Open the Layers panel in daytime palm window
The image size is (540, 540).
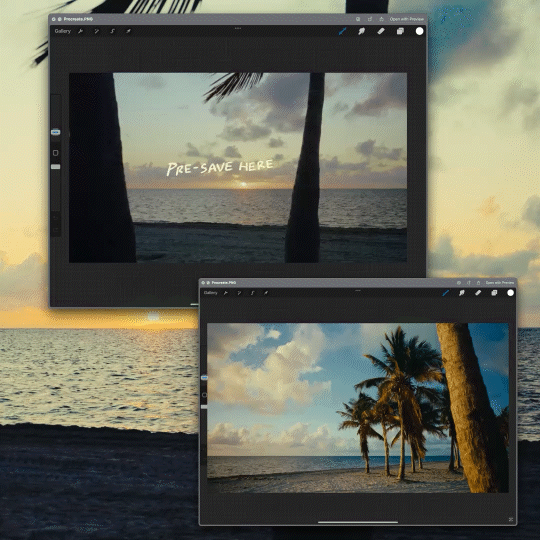[x=494, y=293]
